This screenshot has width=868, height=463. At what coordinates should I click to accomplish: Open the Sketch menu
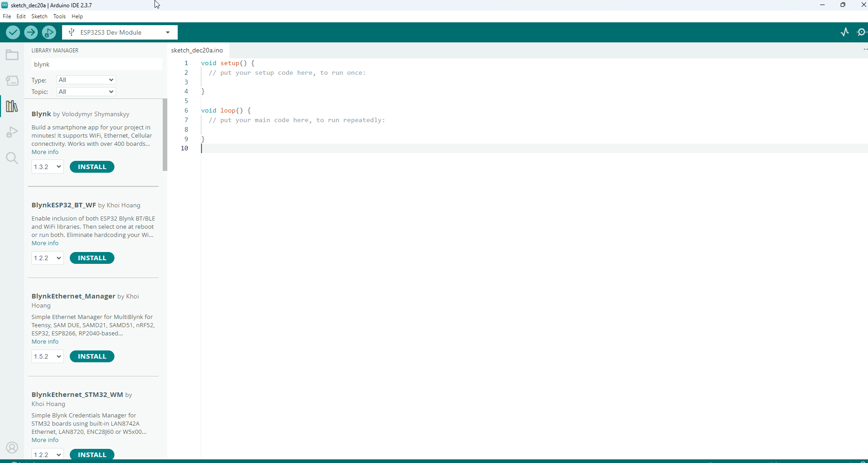coord(39,16)
